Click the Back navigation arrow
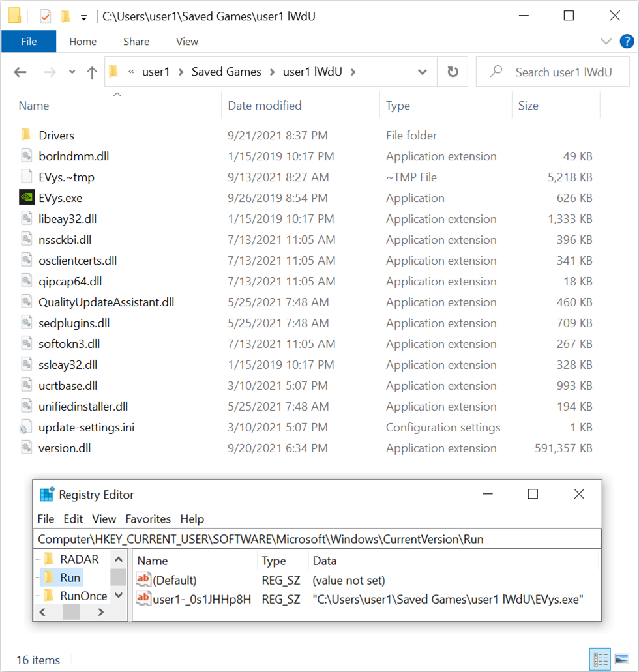 [x=20, y=72]
